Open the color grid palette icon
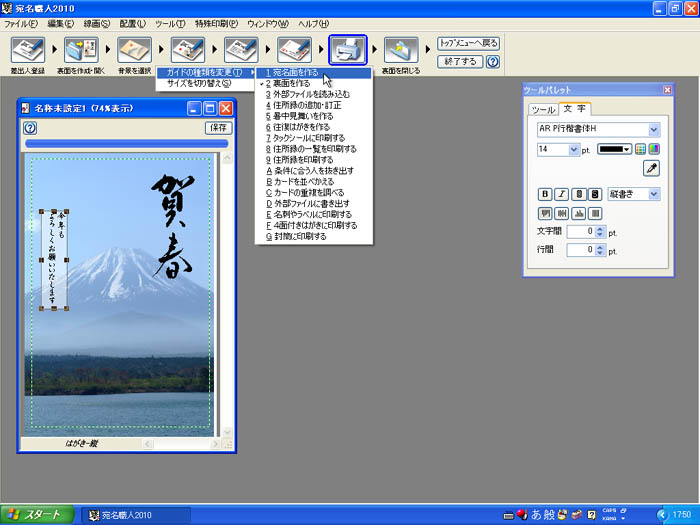 click(641, 149)
